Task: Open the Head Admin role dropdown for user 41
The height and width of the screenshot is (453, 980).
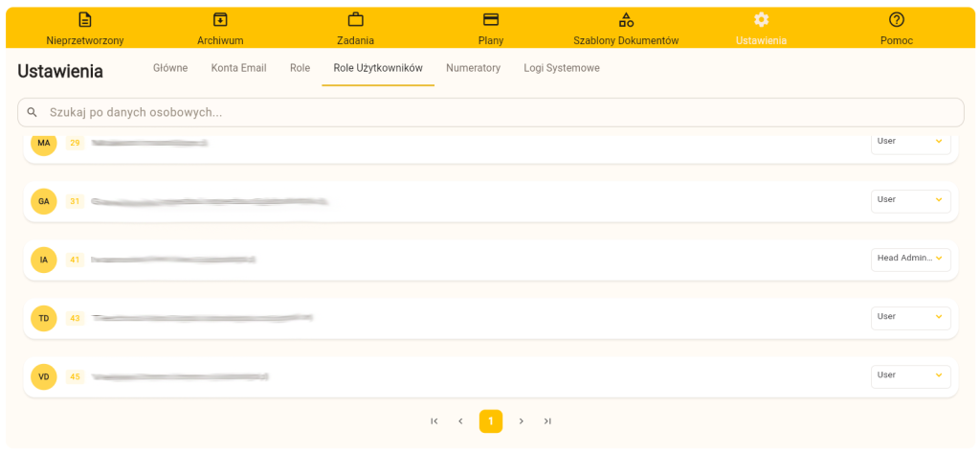Action: tap(910, 259)
